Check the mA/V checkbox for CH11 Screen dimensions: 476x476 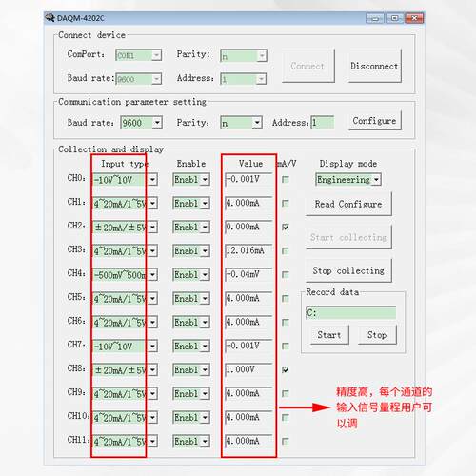pyautogui.click(x=286, y=442)
